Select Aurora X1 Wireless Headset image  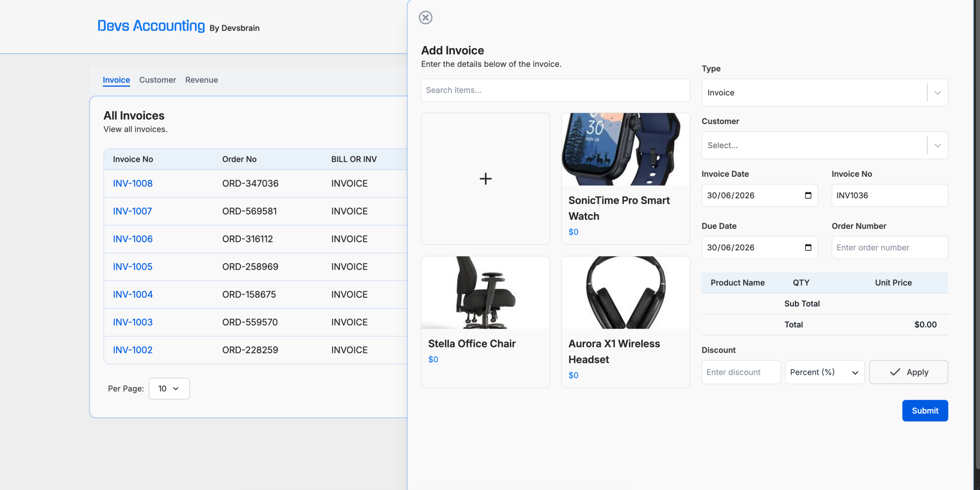[x=626, y=293]
